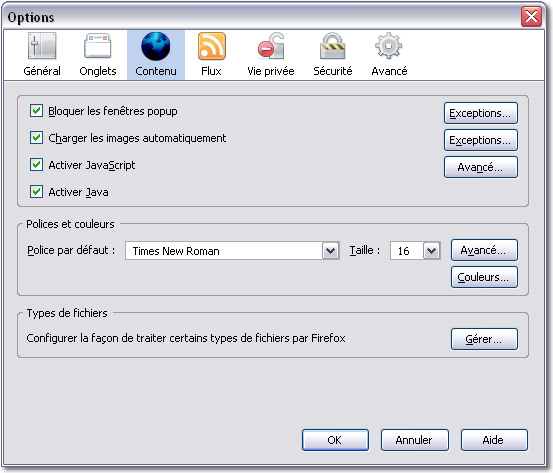Open the Couleurs color settings
Screen dimensions: 553x473
[x=484, y=277]
